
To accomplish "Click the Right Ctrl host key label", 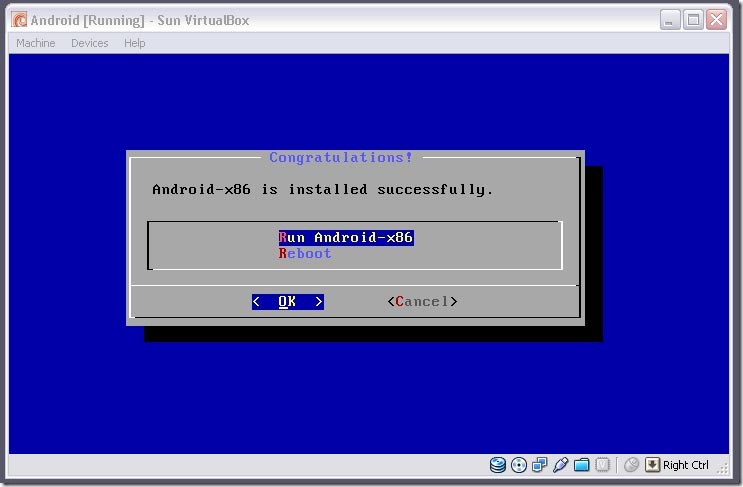I will click(686, 465).
